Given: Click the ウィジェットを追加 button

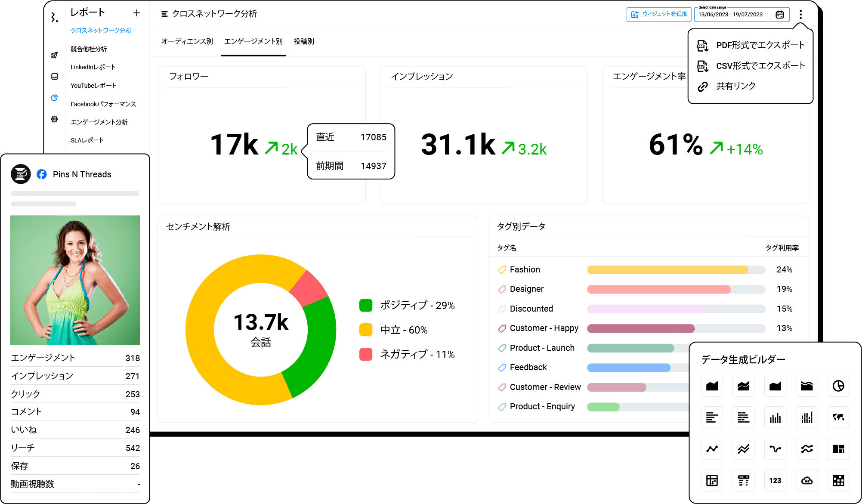Looking at the screenshot, I should pos(658,14).
